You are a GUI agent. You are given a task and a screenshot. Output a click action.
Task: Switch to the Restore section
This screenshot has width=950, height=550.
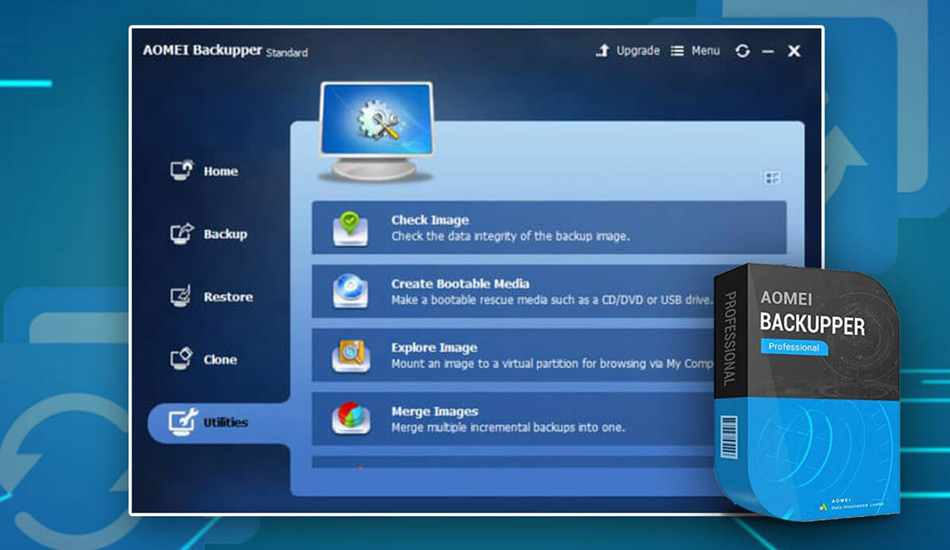[x=211, y=297]
